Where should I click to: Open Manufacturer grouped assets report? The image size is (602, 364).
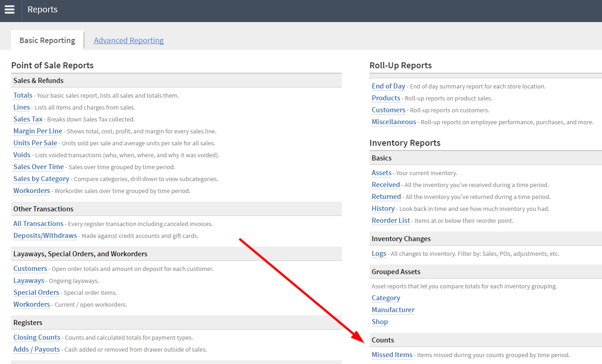[393, 310]
